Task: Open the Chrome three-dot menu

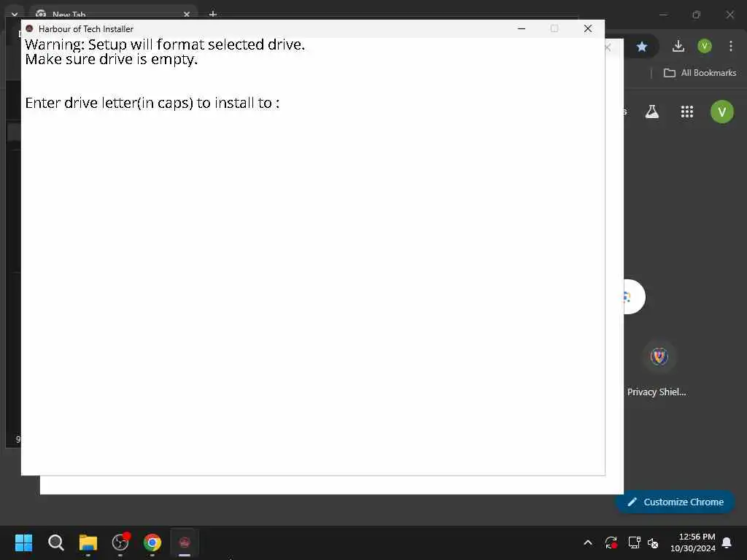Action: pos(731,46)
